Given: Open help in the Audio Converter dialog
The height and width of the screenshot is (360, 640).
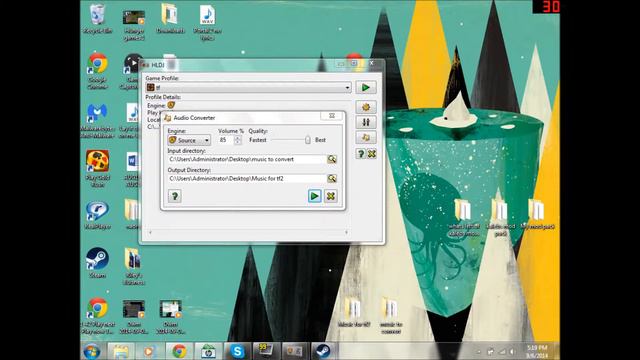Looking at the screenshot, I should click(x=175, y=196).
